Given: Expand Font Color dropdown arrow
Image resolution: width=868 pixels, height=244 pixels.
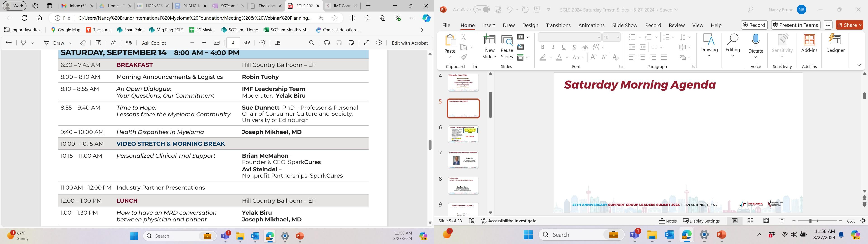Looking at the screenshot, I should pos(567,58).
